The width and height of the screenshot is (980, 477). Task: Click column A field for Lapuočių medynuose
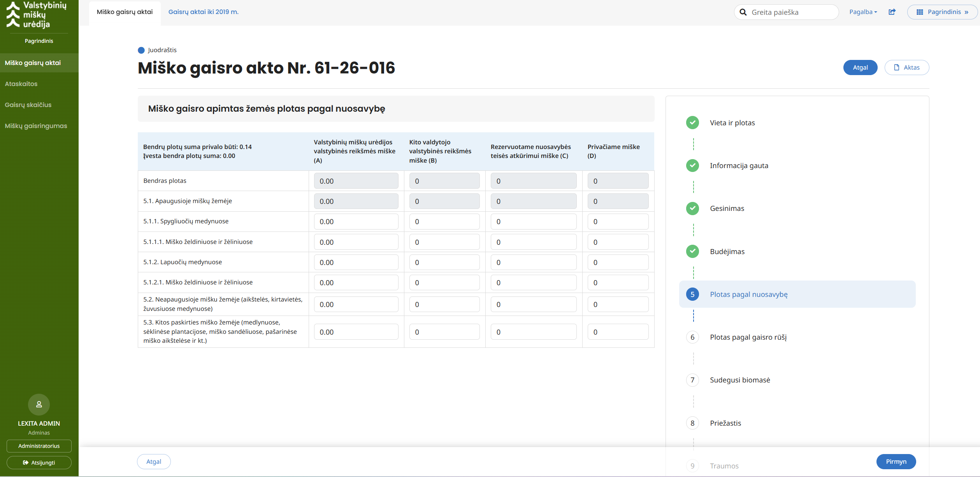356,262
